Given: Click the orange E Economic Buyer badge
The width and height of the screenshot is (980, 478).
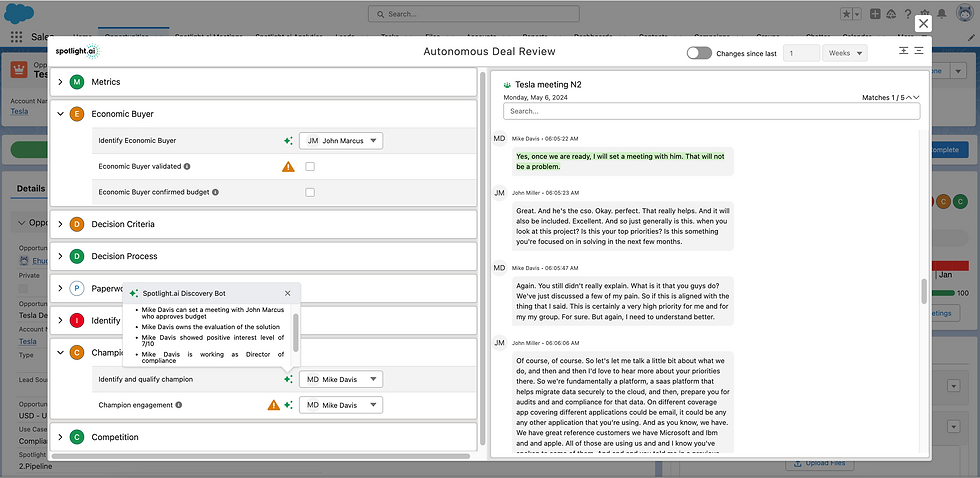Looking at the screenshot, I should tap(77, 114).
